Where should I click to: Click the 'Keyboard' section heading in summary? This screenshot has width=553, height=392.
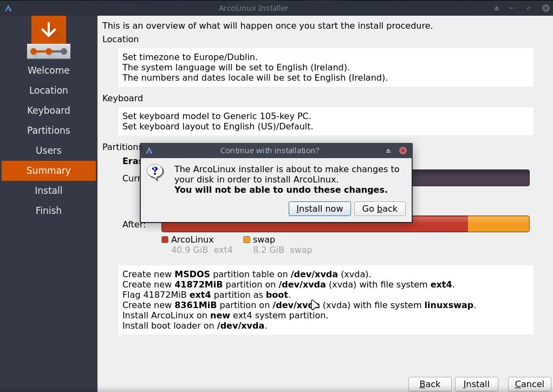(x=122, y=99)
